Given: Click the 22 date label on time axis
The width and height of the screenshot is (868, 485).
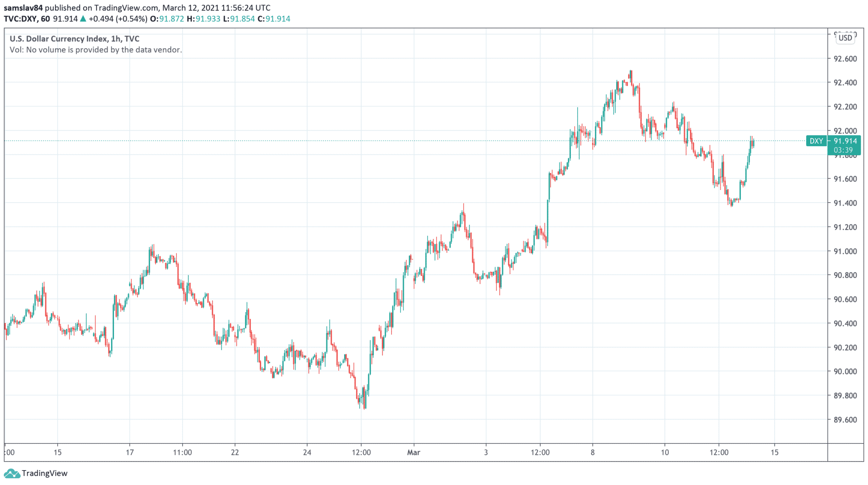Looking at the screenshot, I should pyautogui.click(x=235, y=452).
